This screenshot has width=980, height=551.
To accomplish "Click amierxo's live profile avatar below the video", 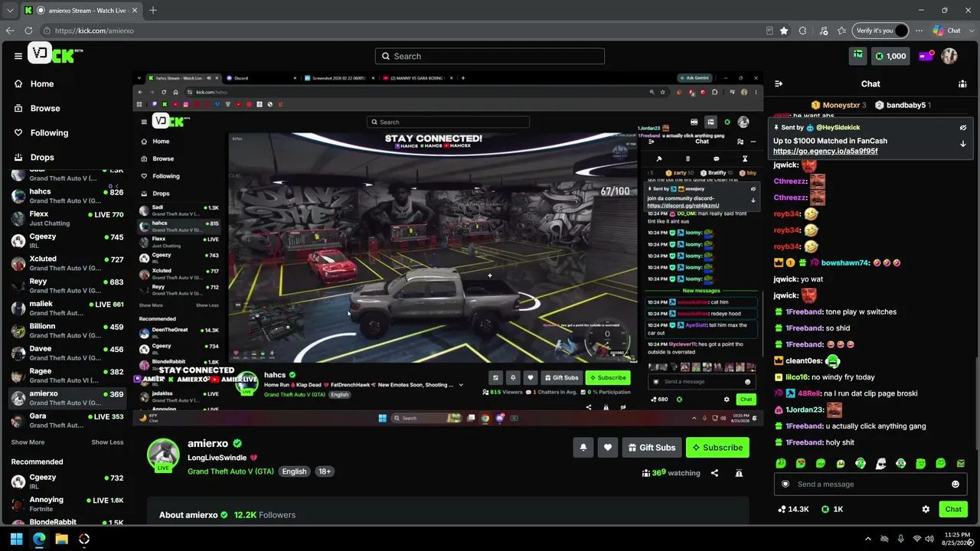I will click(163, 455).
